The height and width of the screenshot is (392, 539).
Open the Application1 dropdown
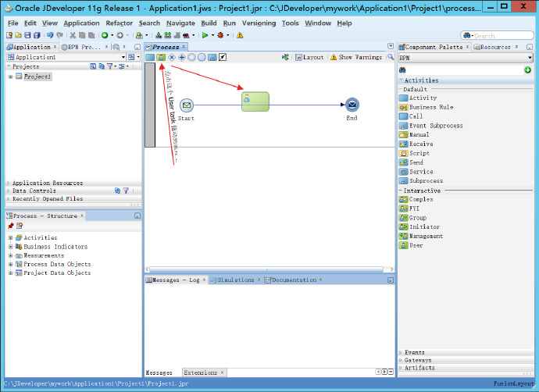pos(123,57)
